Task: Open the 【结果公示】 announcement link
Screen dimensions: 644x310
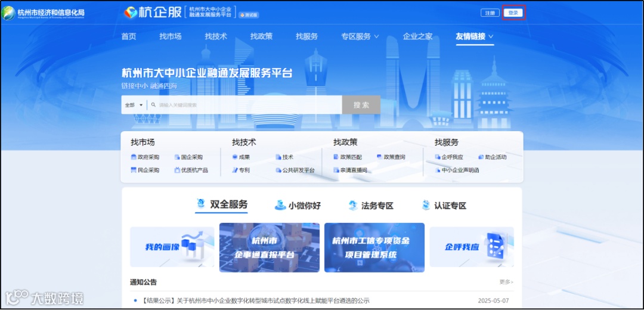Action: pyautogui.click(x=254, y=300)
